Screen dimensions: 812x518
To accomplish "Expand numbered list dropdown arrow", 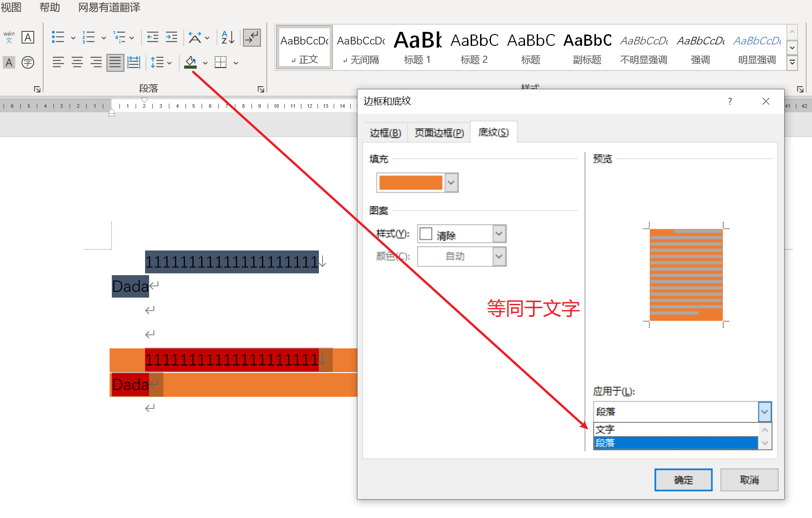I will click(x=103, y=38).
